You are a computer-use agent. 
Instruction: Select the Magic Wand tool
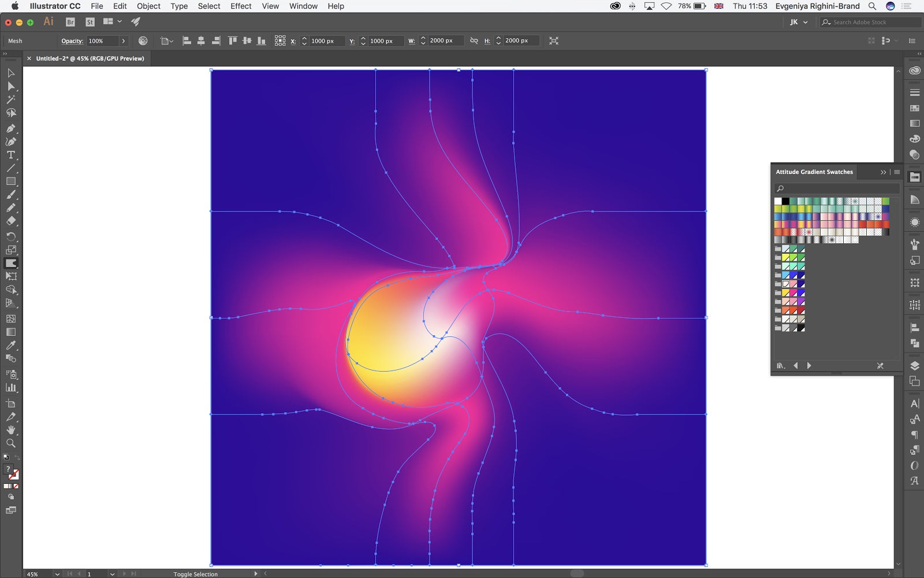pos(11,99)
